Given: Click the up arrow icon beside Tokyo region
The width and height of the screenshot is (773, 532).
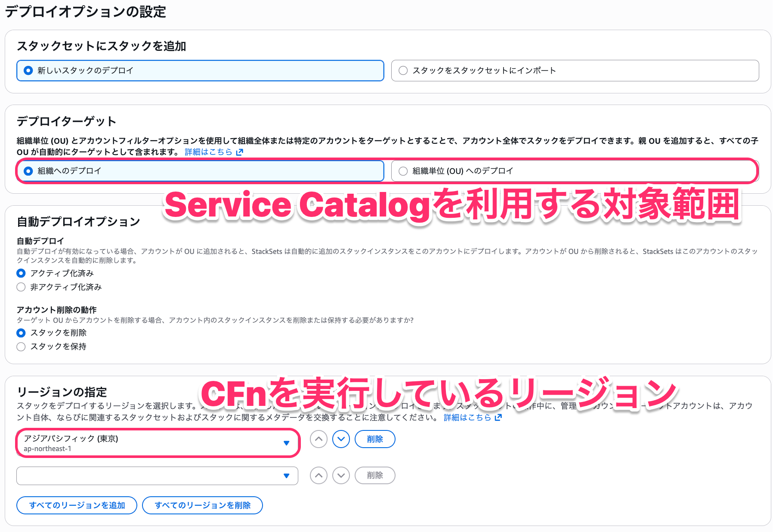Looking at the screenshot, I should pos(318,439).
